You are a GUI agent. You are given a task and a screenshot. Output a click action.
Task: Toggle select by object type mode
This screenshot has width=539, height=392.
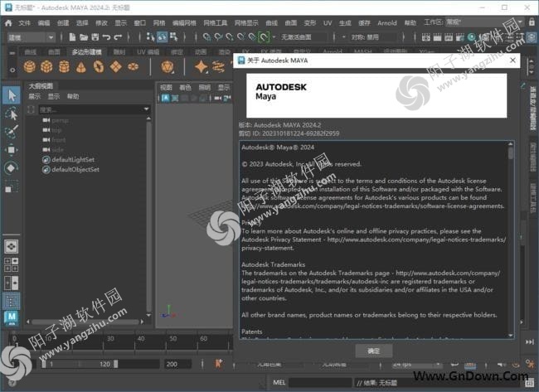point(163,36)
